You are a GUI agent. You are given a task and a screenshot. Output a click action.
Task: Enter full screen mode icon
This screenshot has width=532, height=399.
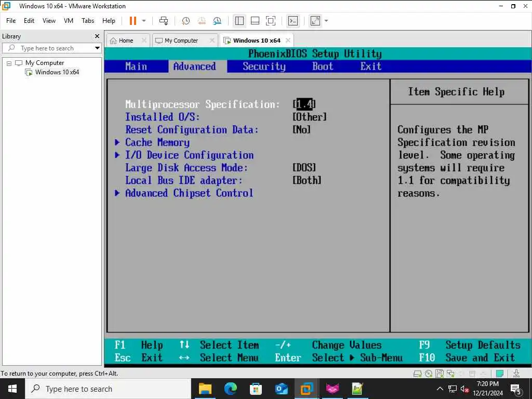(x=270, y=21)
